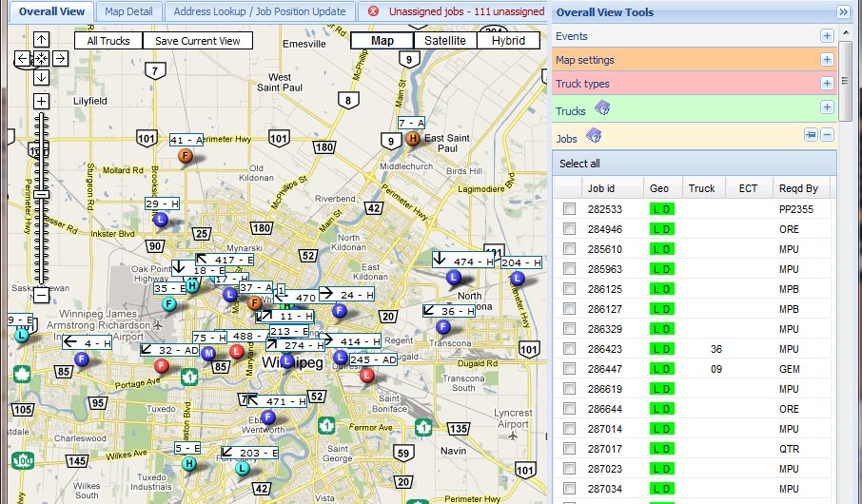Tick the checkbox for job 286423

pos(569,349)
